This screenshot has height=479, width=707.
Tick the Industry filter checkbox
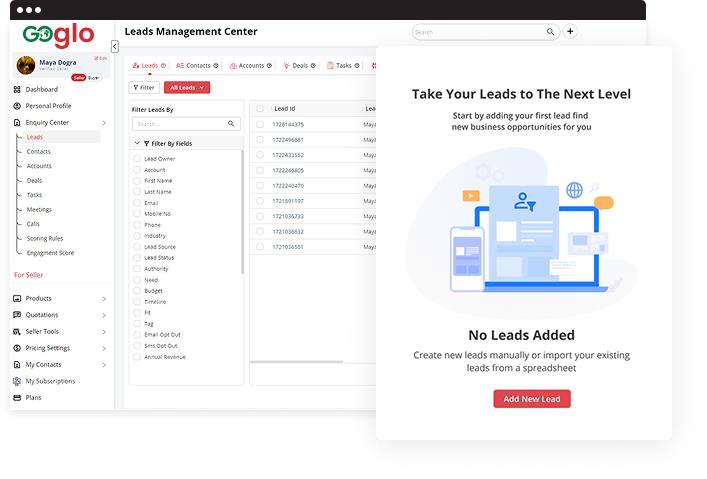pos(137,236)
